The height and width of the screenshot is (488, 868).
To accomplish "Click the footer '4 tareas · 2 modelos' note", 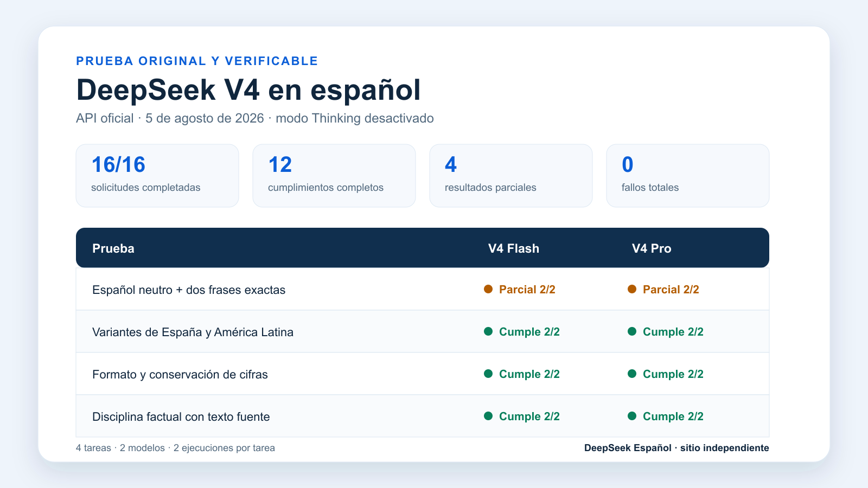I will 175,448.
